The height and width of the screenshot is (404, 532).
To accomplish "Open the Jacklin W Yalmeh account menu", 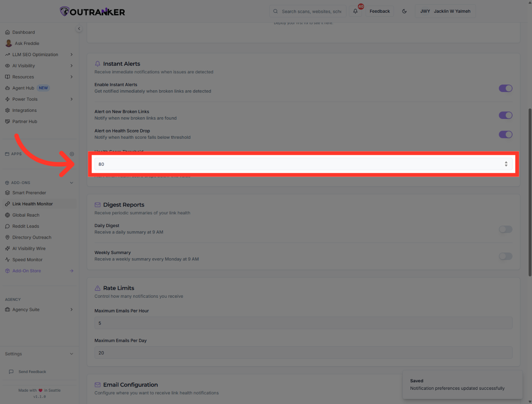I will [x=445, y=11].
